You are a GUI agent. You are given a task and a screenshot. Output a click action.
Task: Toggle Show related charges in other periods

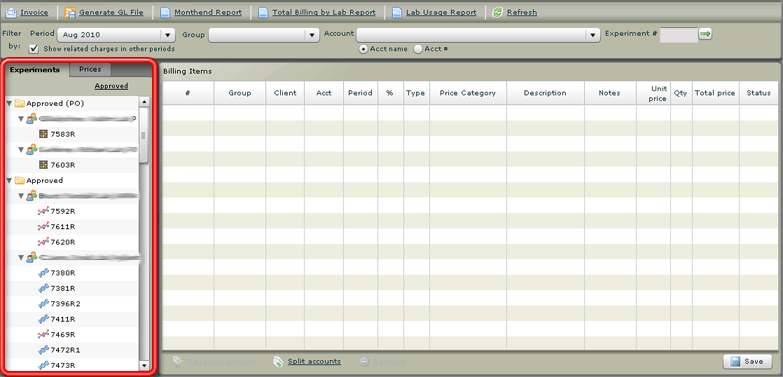pyautogui.click(x=34, y=49)
